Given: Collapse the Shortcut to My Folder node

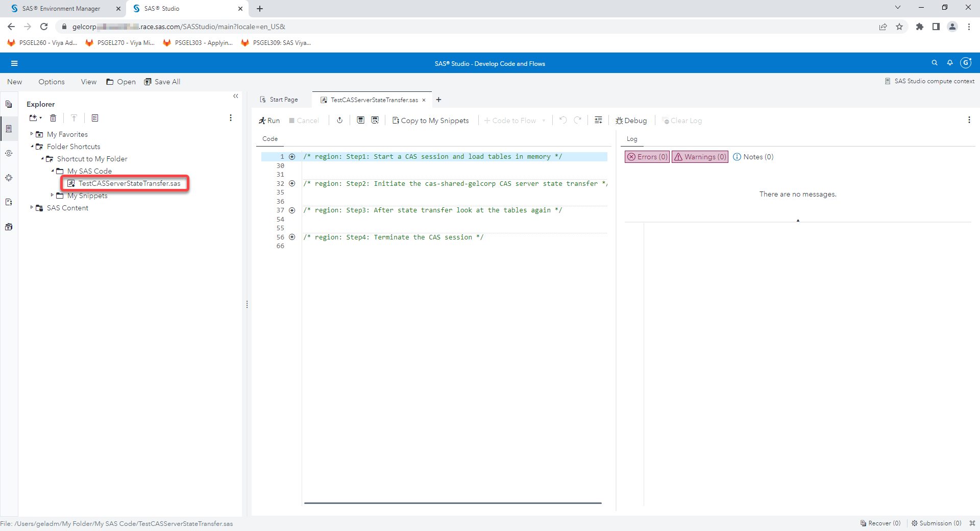Looking at the screenshot, I should pos(42,158).
